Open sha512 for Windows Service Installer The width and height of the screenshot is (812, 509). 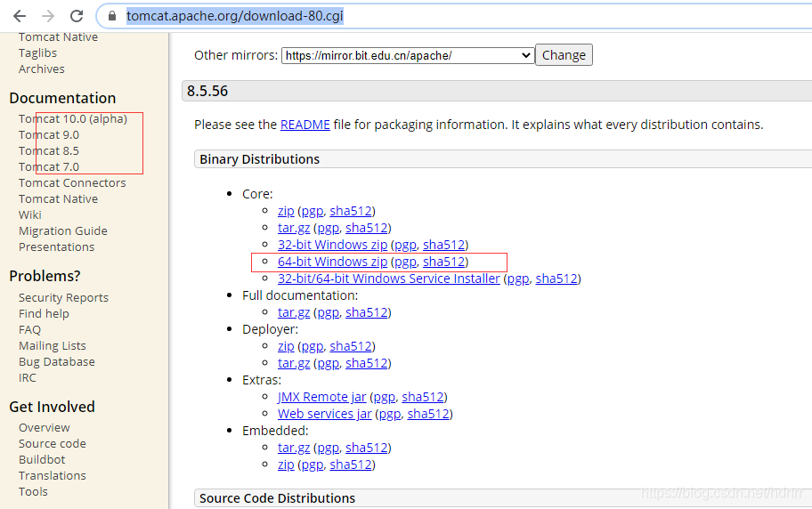(556, 279)
